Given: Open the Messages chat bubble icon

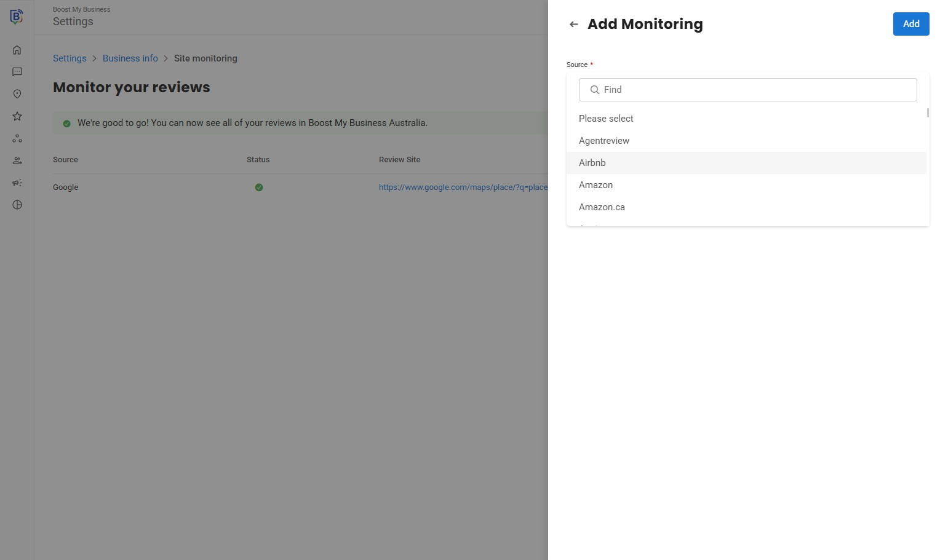Looking at the screenshot, I should (17, 72).
